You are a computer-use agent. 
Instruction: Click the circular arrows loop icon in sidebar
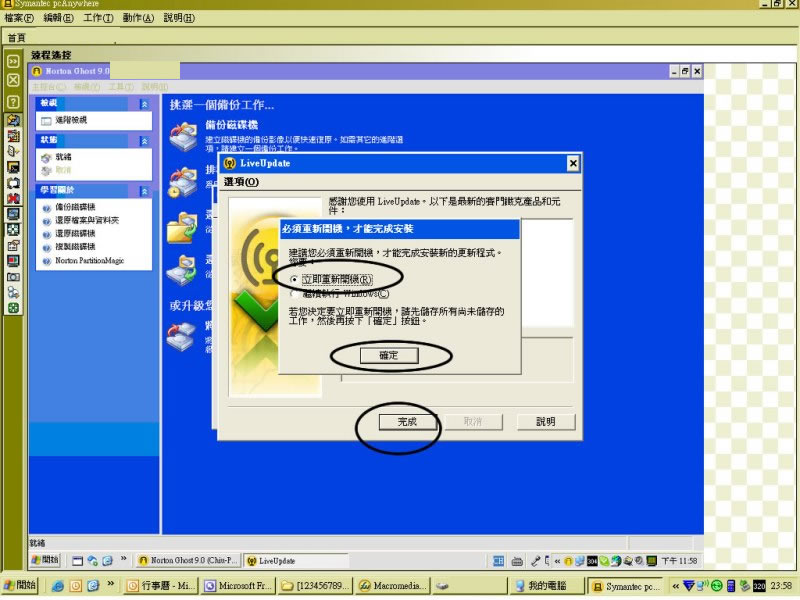click(13, 183)
